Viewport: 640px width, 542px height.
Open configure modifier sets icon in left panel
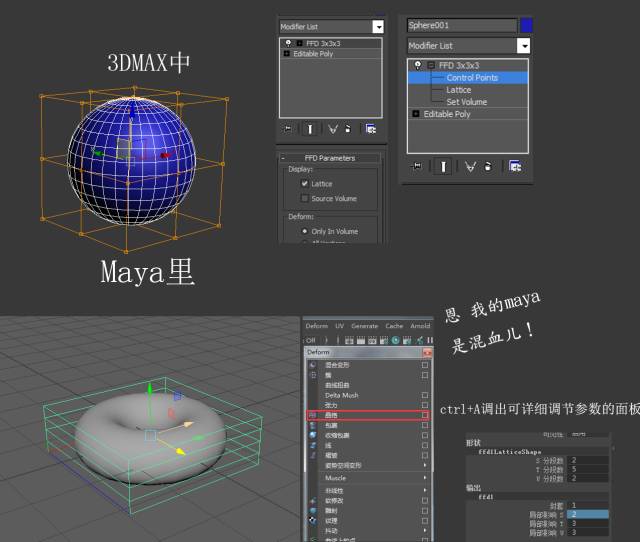pos(371,129)
